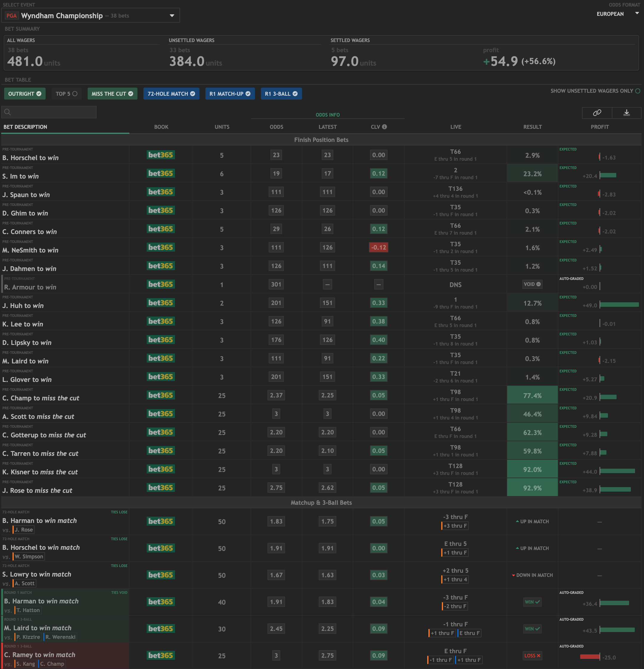
Task: Sort by the BET DESCRIPTION column header
Action: coord(25,127)
